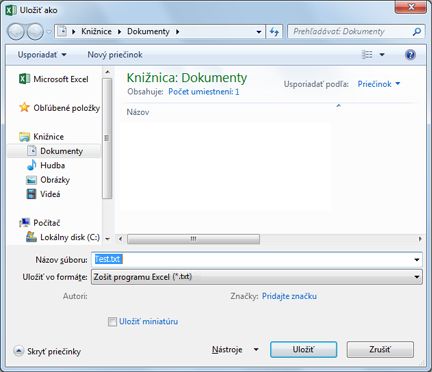This screenshot has height=372, width=432.
Task: Click navigation pane scroll up arrow
Action: (107, 72)
